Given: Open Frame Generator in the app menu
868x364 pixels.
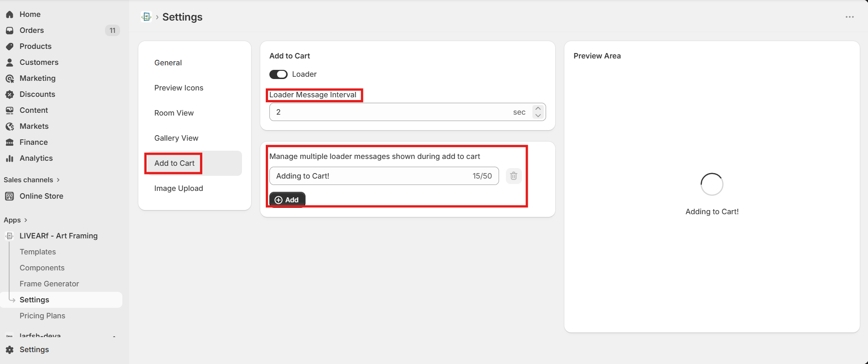Looking at the screenshot, I should point(49,284).
